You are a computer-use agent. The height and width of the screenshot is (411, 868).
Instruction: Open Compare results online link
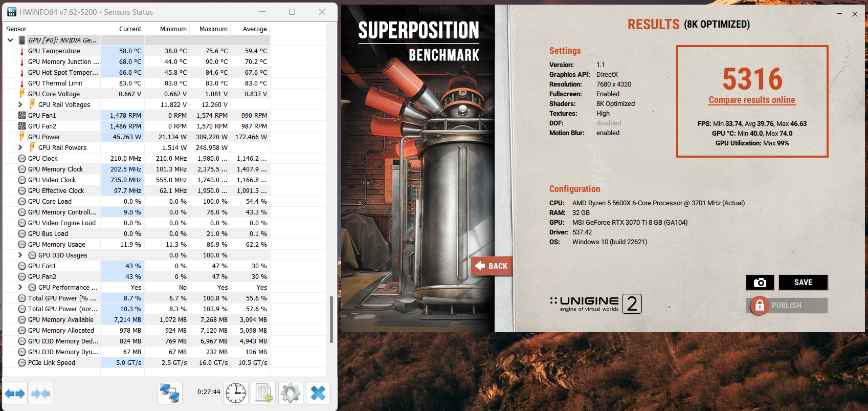[752, 100]
